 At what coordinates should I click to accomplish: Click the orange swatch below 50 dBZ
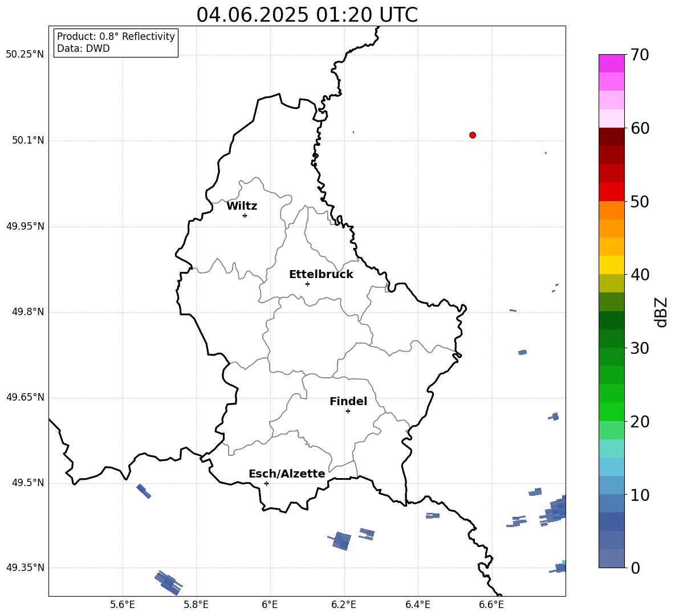pos(611,210)
